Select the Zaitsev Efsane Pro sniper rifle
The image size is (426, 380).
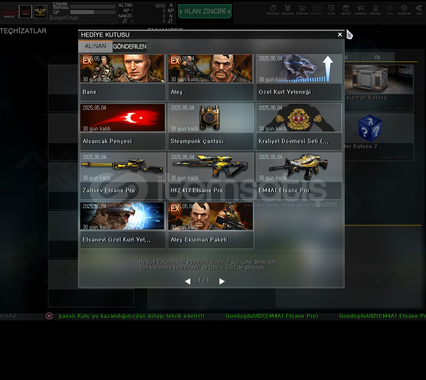click(x=122, y=176)
